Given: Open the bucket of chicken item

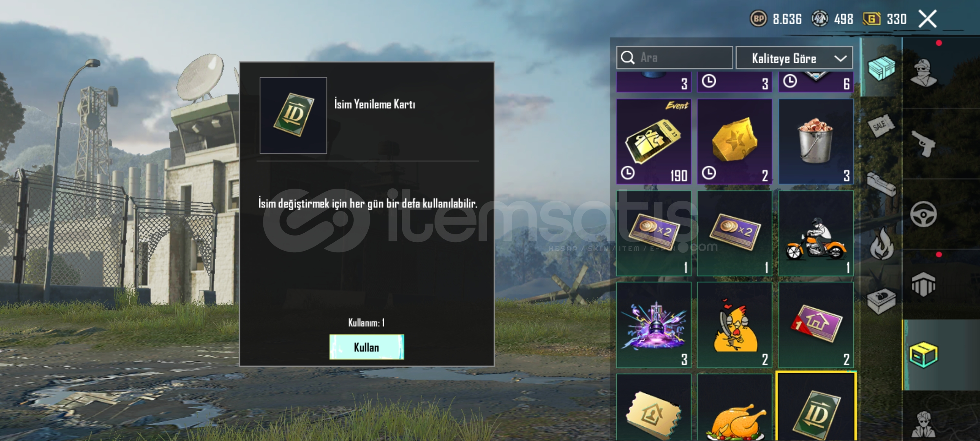Looking at the screenshot, I should pos(816,141).
